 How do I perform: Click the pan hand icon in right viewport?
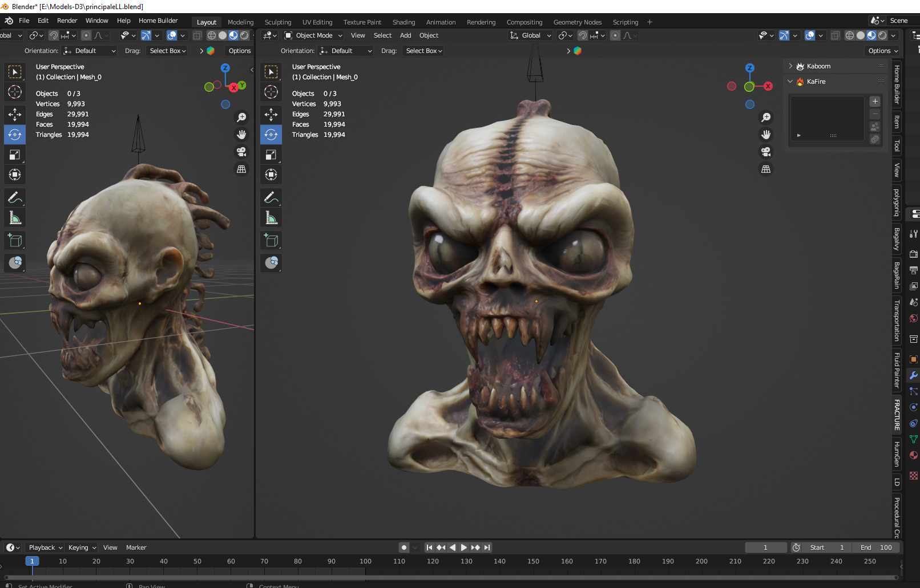(766, 135)
